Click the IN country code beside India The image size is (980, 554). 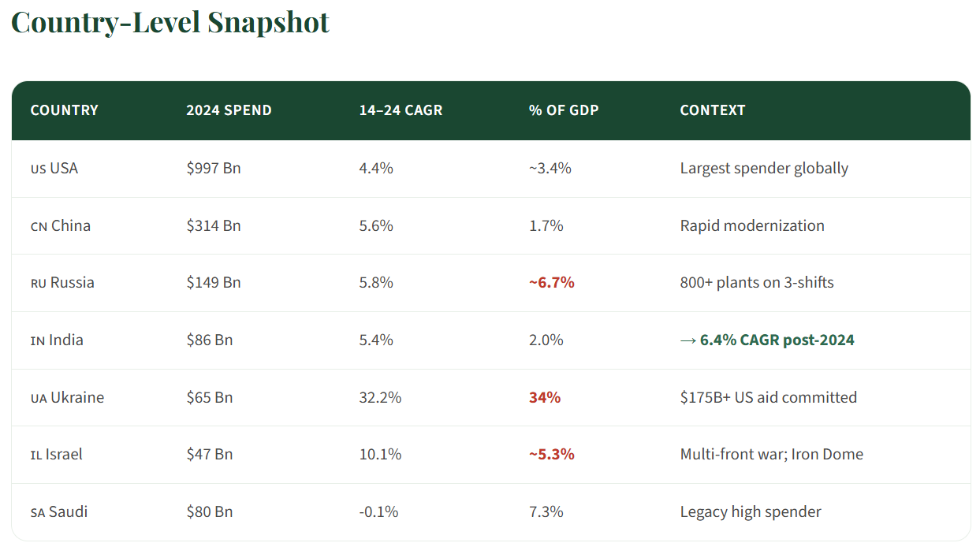coord(37,341)
